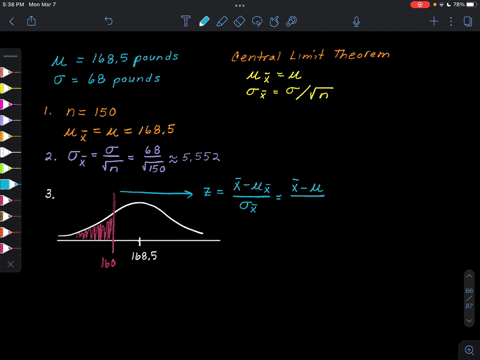Jump to previous page with up chevron

pos(469,276)
